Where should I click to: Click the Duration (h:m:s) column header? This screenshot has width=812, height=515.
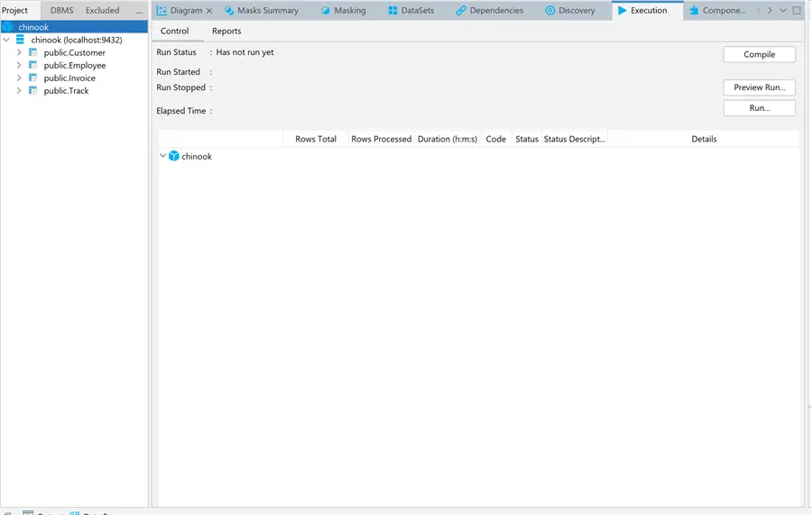click(x=448, y=139)
